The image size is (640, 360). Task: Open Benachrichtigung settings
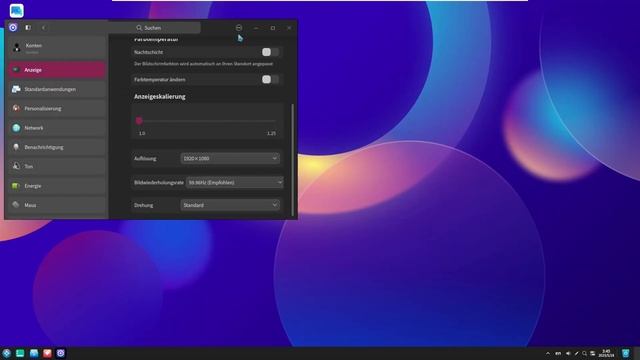click(57, 147)
